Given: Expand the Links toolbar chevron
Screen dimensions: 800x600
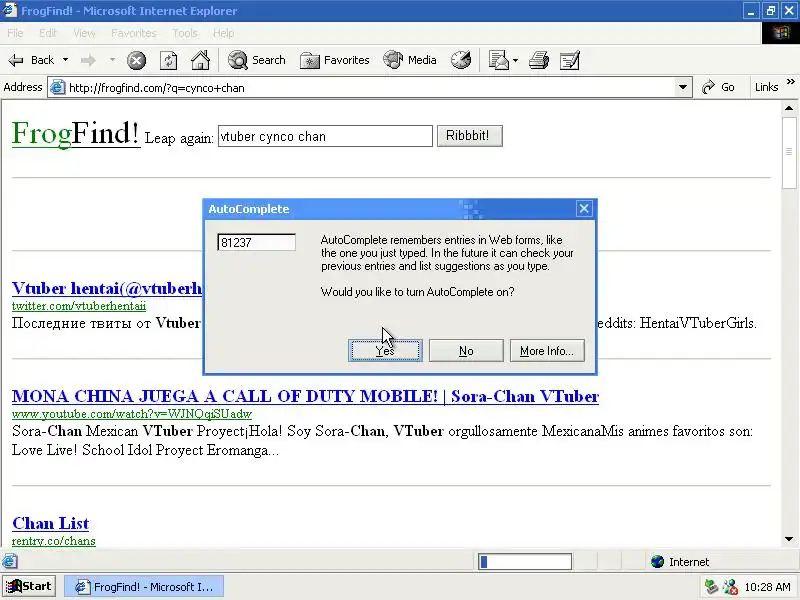Looking at the screenshot, I should [791, 82].
